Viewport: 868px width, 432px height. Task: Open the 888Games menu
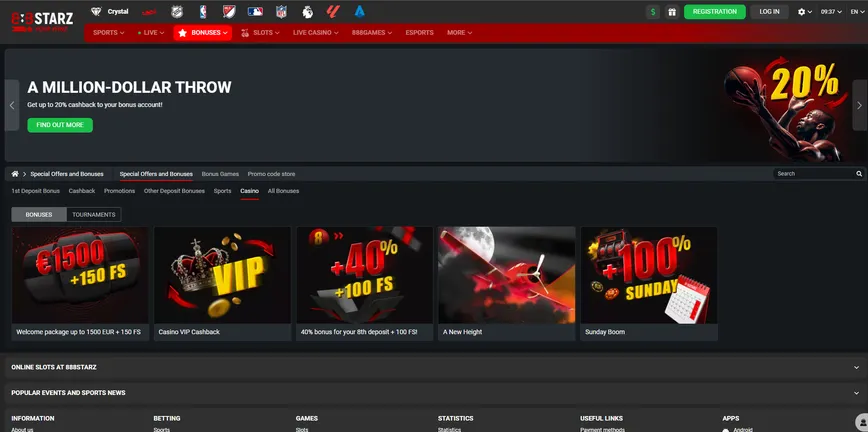[x=372, y=33]
